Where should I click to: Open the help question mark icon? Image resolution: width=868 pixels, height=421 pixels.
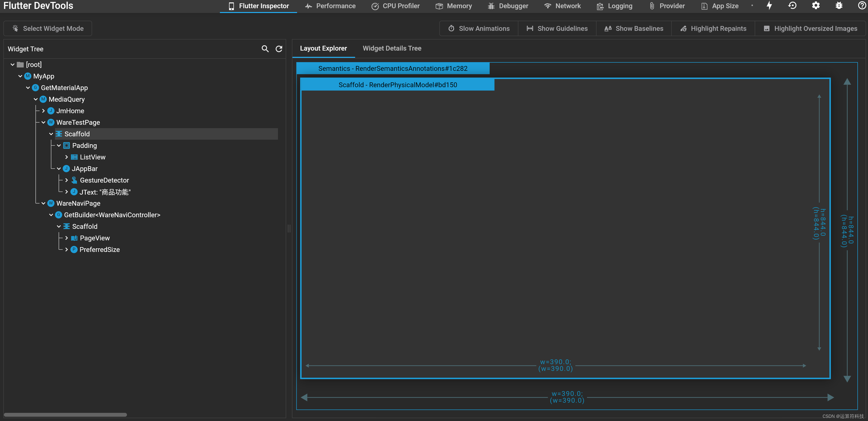click(x=862, y=6)
